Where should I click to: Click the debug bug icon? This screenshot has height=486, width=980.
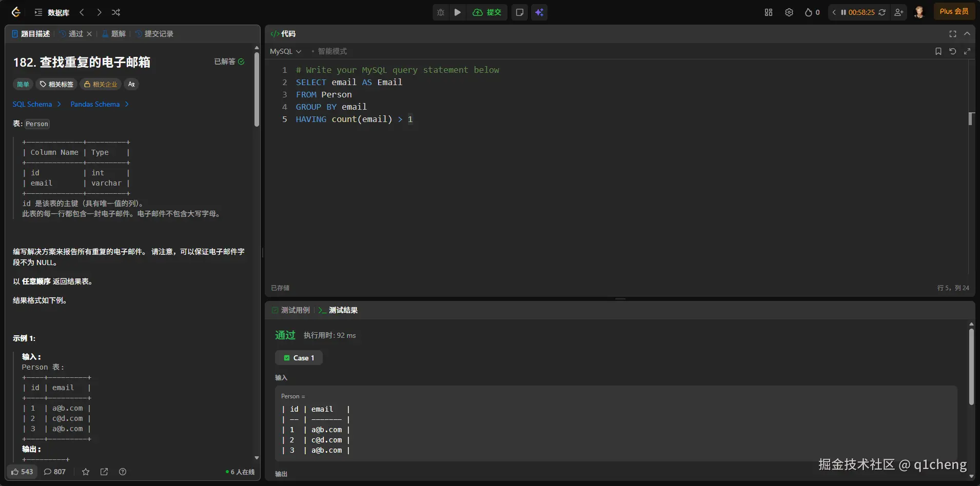click(441, 12)
